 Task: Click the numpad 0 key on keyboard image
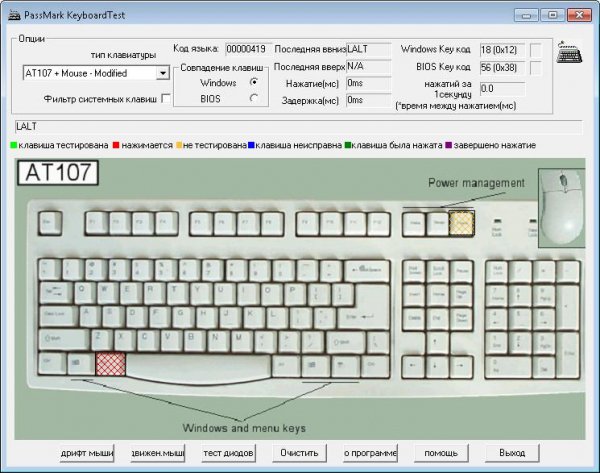(508, 367)
